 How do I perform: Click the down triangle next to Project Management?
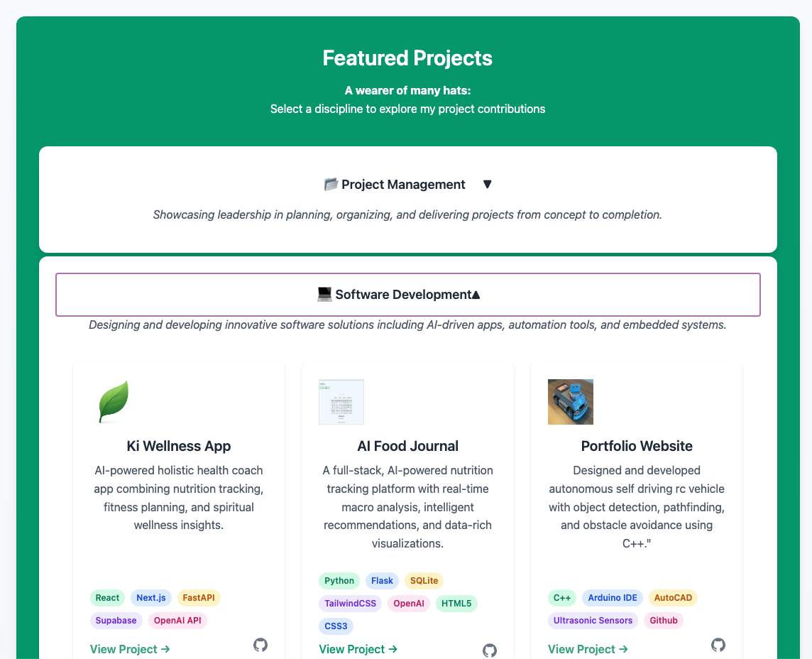[x=488, y=184]
